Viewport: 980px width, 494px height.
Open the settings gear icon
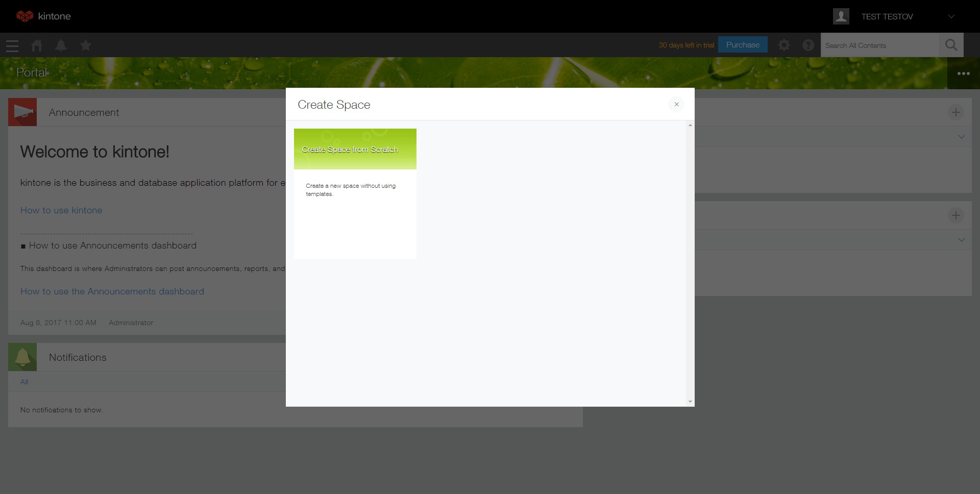783,45
